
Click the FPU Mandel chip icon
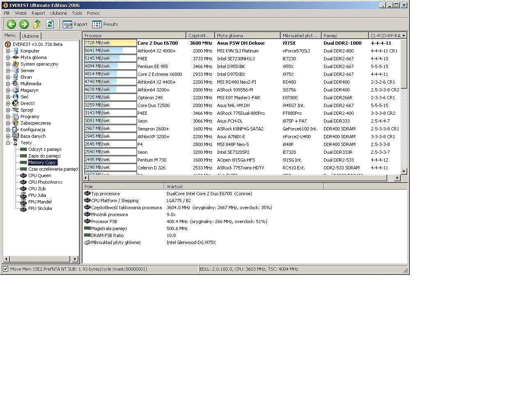(23, 202)
